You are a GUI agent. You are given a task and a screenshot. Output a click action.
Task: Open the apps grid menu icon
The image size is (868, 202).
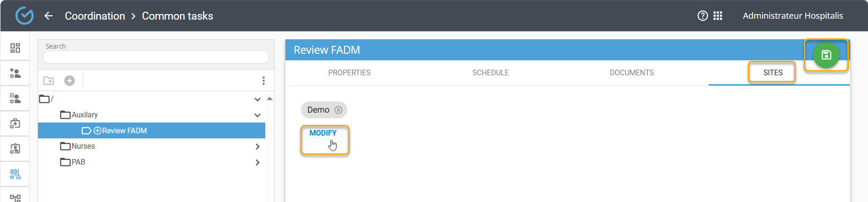coord(718,16)
